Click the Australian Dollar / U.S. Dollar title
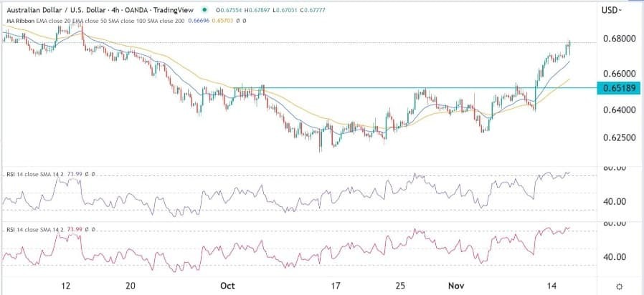 [x=58, y=10]
